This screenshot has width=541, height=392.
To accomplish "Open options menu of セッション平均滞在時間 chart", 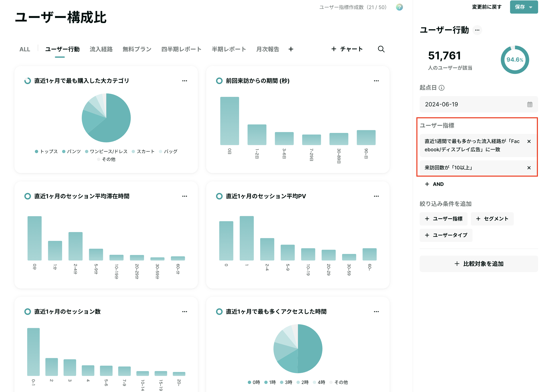I will point(184,196).
